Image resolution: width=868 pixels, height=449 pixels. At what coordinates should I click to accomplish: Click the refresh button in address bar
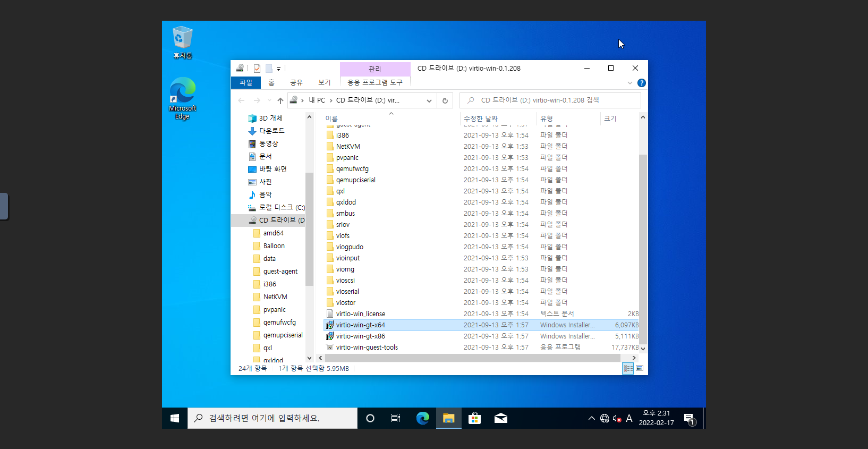click(x=445, y=100)
